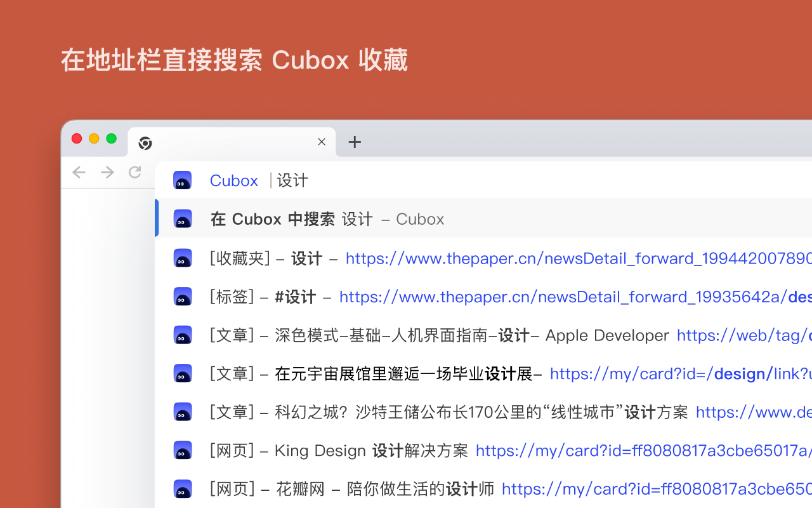Click the Cubox icon of the [收藏夹] row
This screenshot has height=508, width=812.
point(183,258)
